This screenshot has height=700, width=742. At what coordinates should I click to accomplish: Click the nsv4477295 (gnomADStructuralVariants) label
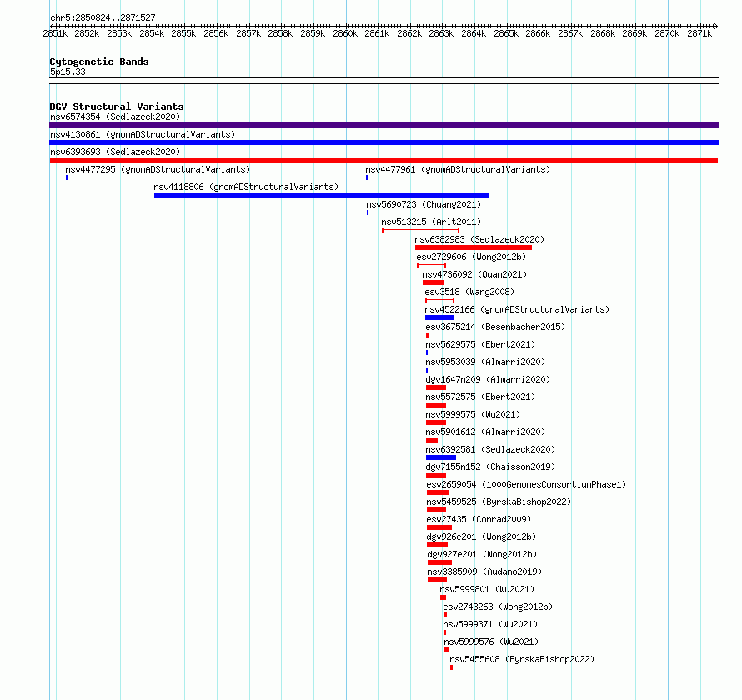158,169
